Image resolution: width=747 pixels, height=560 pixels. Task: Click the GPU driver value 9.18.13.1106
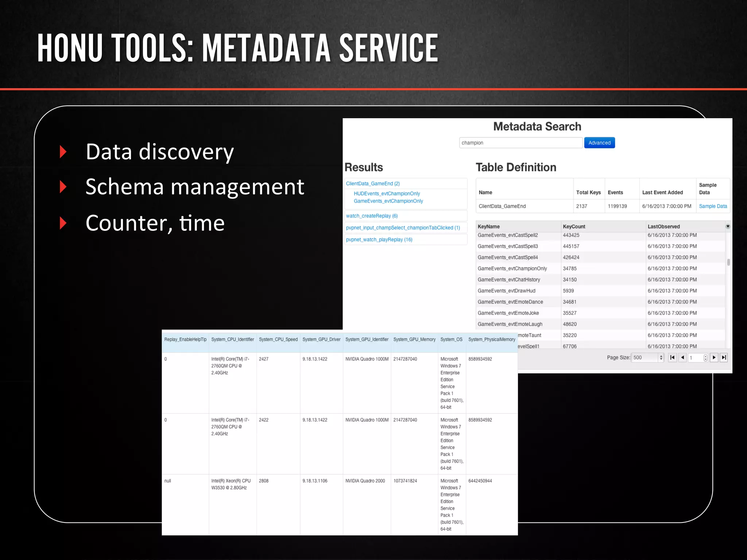point(315,481)
